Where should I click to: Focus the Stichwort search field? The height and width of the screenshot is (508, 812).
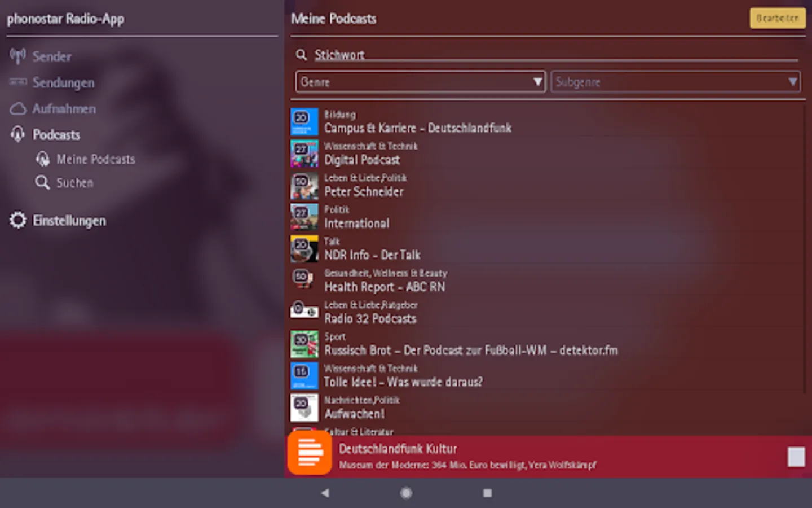pyautogui.click(x=555, y=55)
